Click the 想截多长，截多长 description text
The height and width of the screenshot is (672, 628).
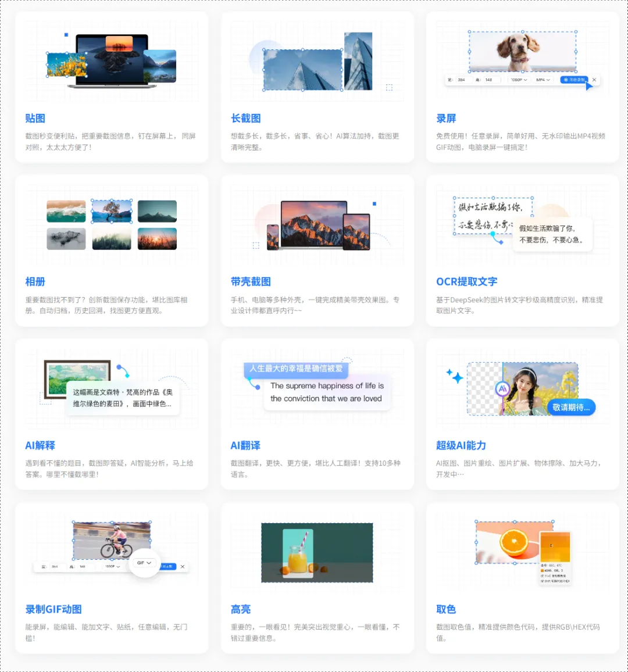[315, 141]
